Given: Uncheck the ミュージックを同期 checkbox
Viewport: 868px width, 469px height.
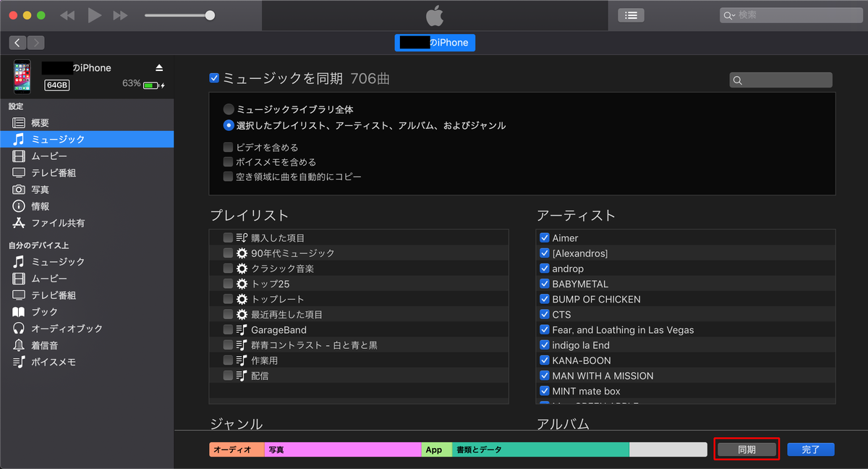Looking at the screenshot, I should tap(214, 77).
